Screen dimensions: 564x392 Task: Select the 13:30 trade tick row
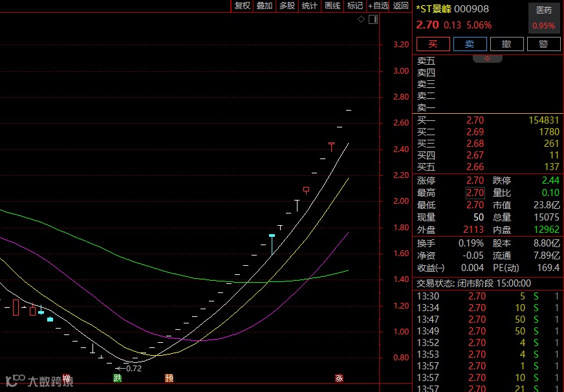pyautogui.click(x=488, y=296)
